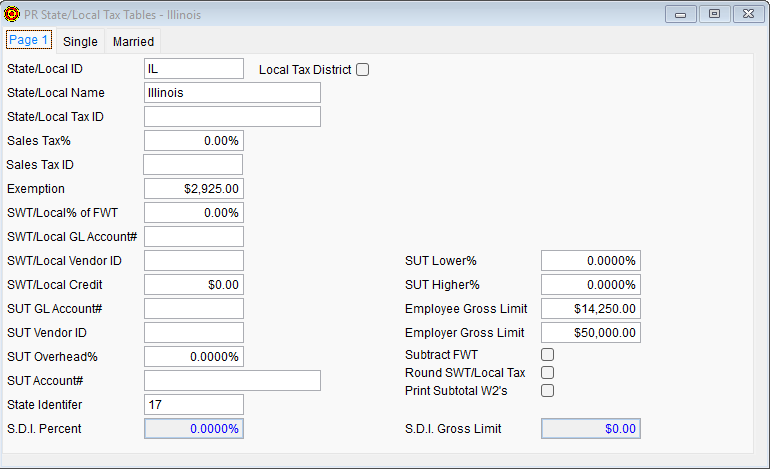Check the Print Subtotal W2's box

click(547, 391)
